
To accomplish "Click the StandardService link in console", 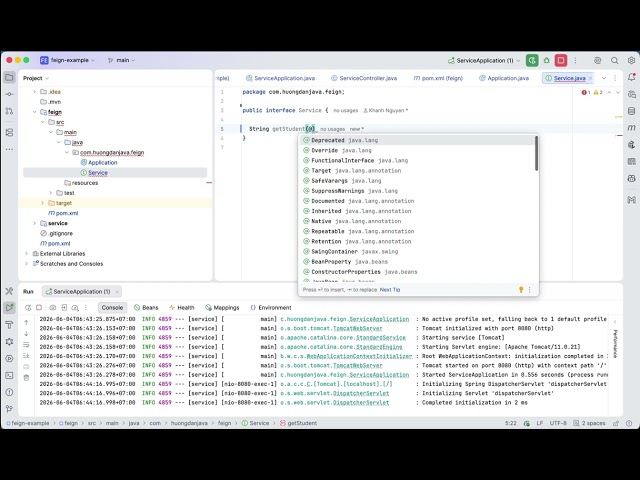I will click(381, 338).
